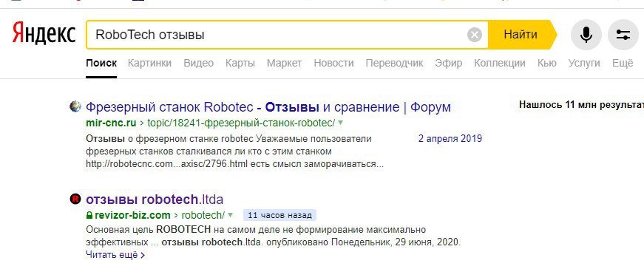Open 'Фрезерный станок Robotec' result title
644x269 pixels.
click(268, 108)
